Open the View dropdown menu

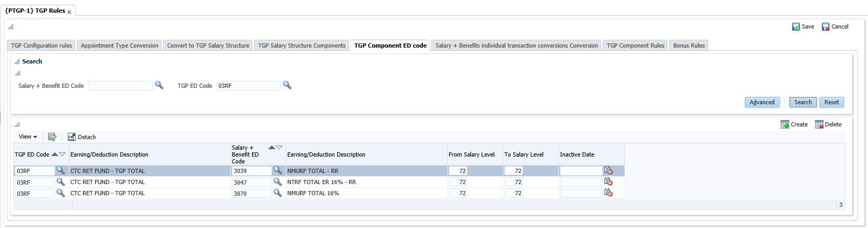pos(28,137)
